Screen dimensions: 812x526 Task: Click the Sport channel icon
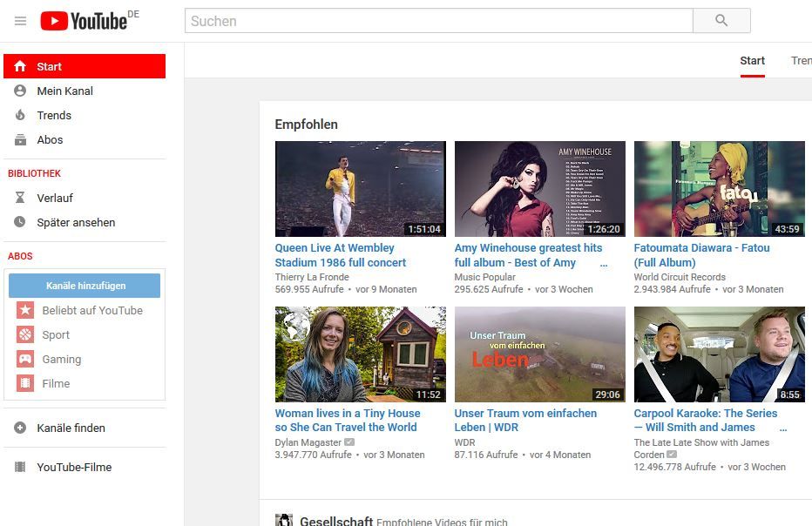click(x=25, y=334)
